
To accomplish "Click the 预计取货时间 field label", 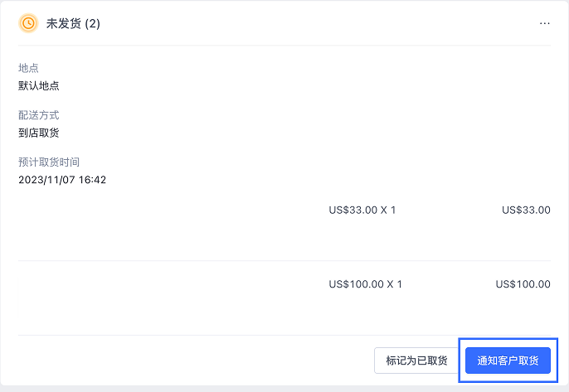I will 49,162.
